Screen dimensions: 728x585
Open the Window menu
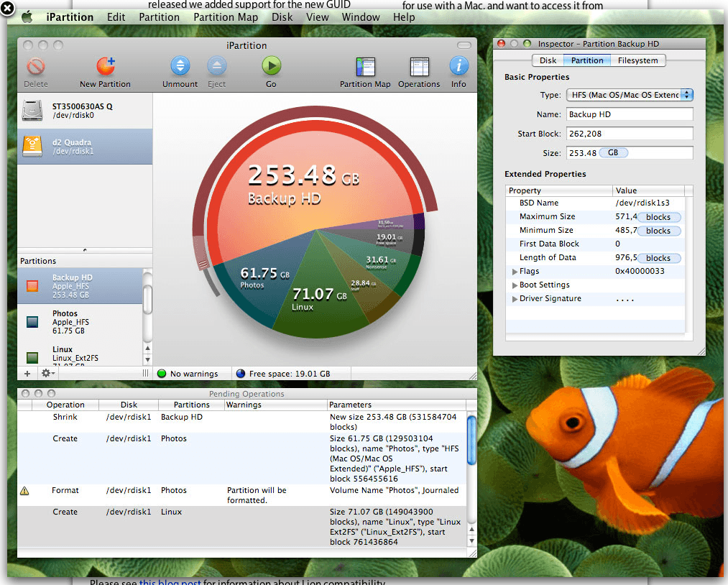coord(361,17)
